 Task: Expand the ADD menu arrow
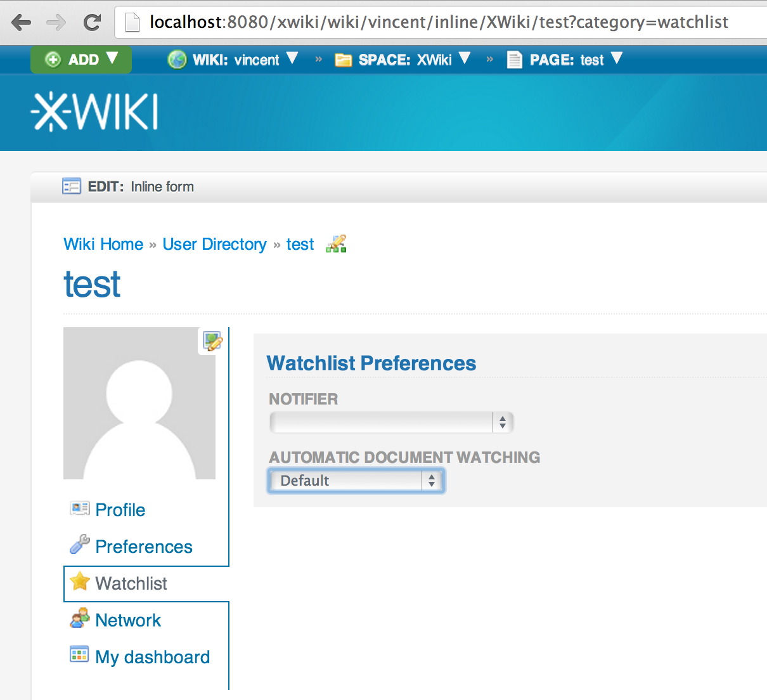pyautogui.click(x=112, y=58)
